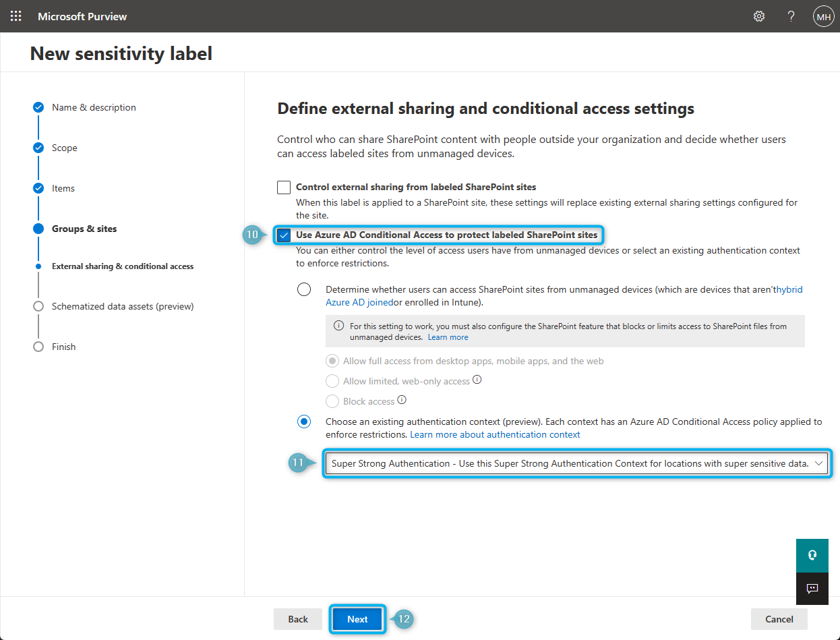This screenshot has height=640, width=840.
Task: Select the existing authentication context radio
Action: 304,422
